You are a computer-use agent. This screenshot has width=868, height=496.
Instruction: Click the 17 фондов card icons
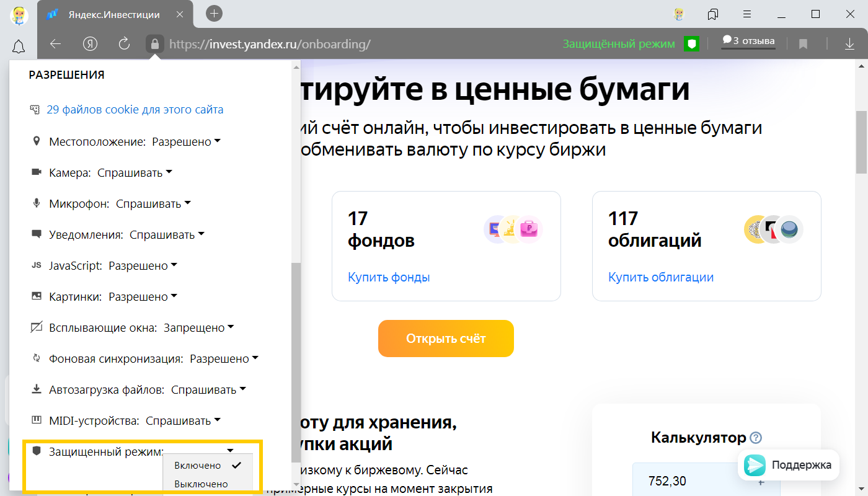[513, 229]
